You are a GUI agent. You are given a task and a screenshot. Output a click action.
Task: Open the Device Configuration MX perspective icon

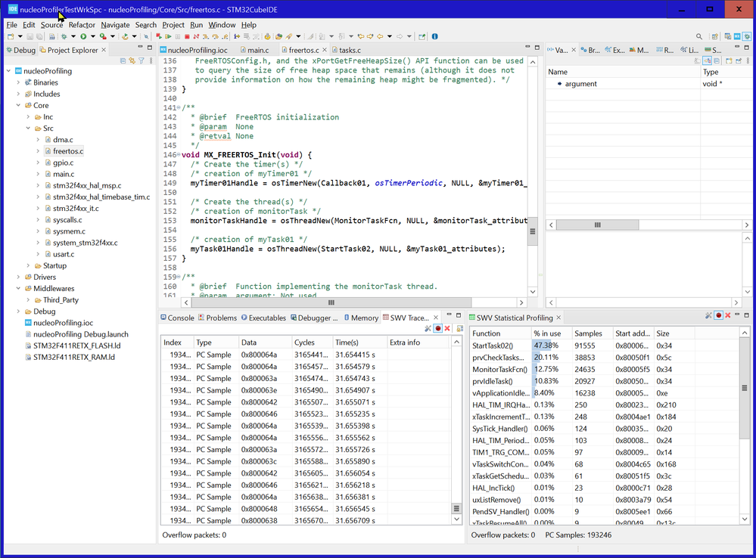pos(737,36)
